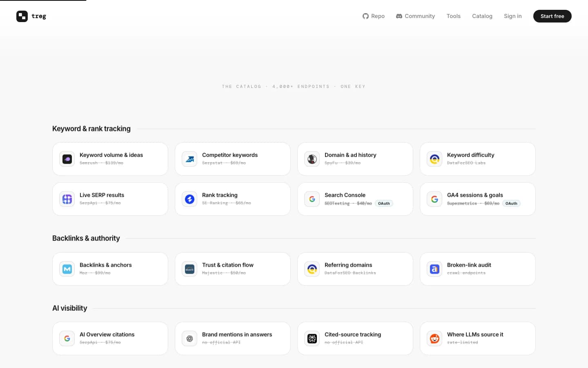Viewport: 588px width, 368px height.
Task: Click the Reddit icon on Where LLMs source it
Action: [x=434, y=339]
